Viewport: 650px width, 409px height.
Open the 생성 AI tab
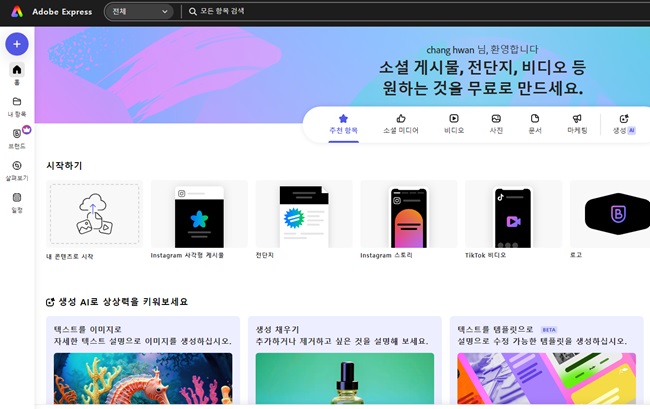click(x=624, y=124)
